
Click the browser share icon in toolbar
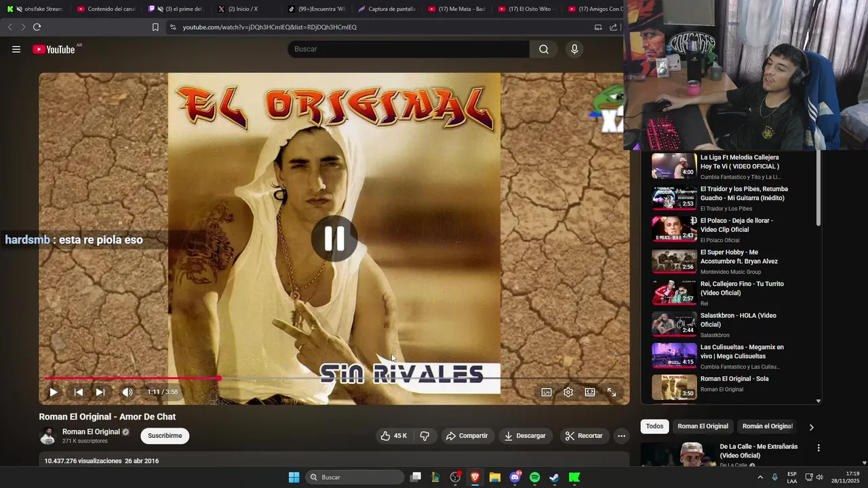coord(614,27)
